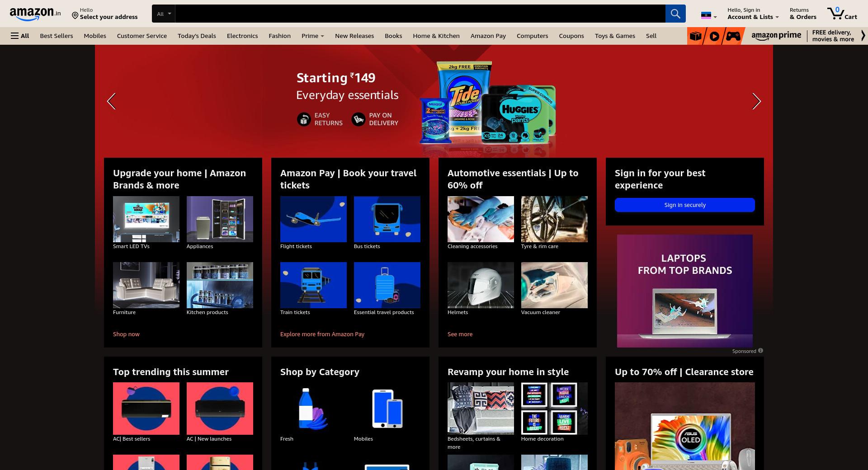Expand Account & Lists menu
Screen dimensions: 868x470
click(753, 14)
